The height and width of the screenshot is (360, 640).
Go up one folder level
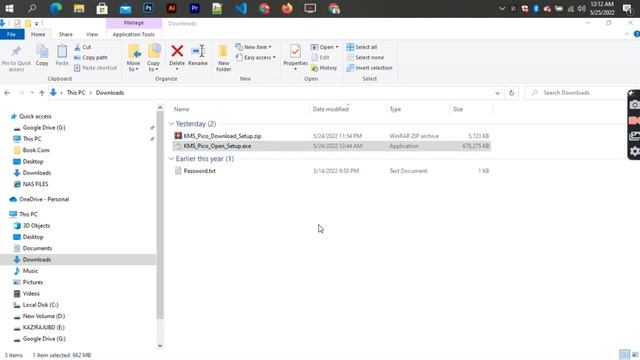click(x=42, y=93)
